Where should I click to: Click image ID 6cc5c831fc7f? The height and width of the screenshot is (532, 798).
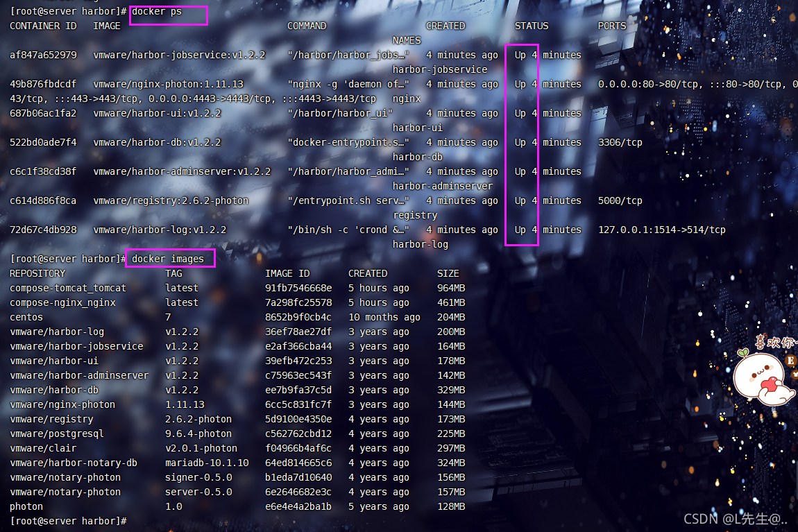(298, 405)
